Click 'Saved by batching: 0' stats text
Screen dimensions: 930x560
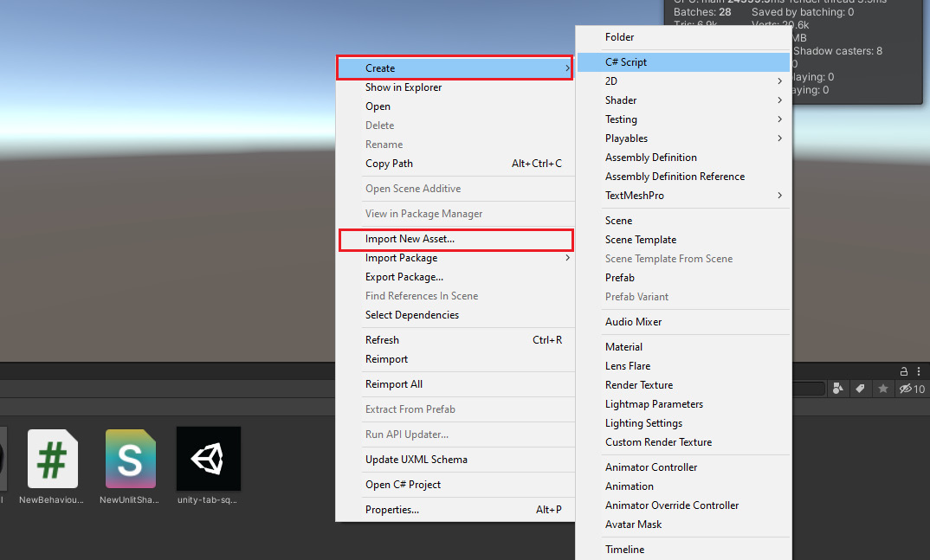coord(803,12)
